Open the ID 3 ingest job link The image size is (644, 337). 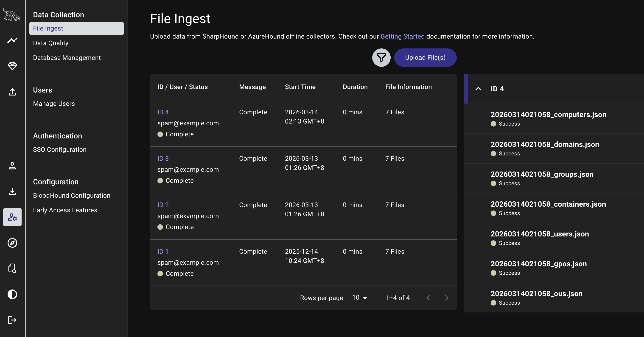pyautogui.click(x=163, y=158)
